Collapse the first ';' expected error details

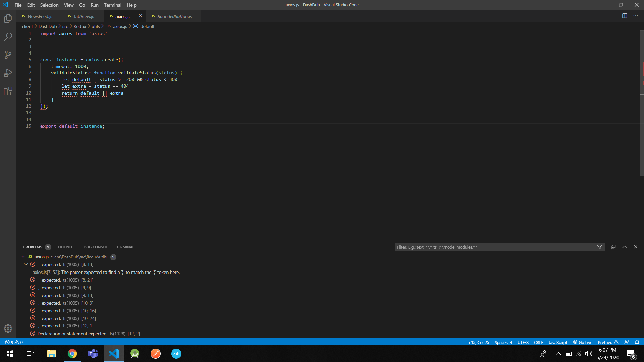click(x=26, y=264)
